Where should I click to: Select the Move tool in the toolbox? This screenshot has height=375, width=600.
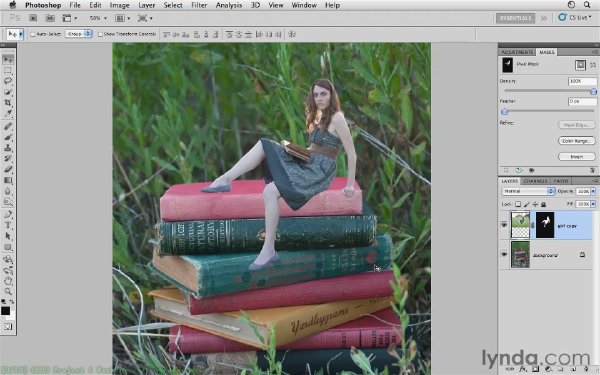click(x=8, y=59)
